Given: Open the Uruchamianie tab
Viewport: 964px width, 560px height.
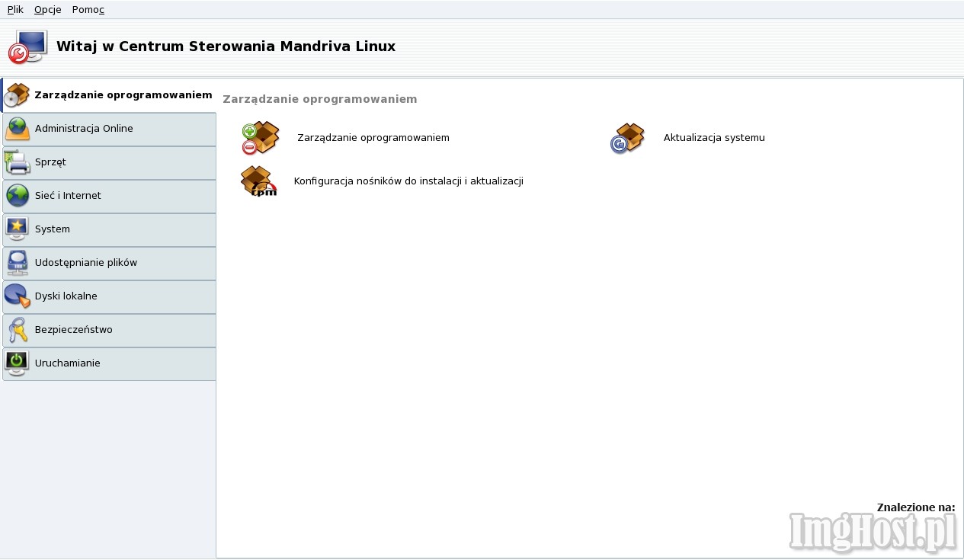Looking at the screenshot, I should [x=109, y=363].
